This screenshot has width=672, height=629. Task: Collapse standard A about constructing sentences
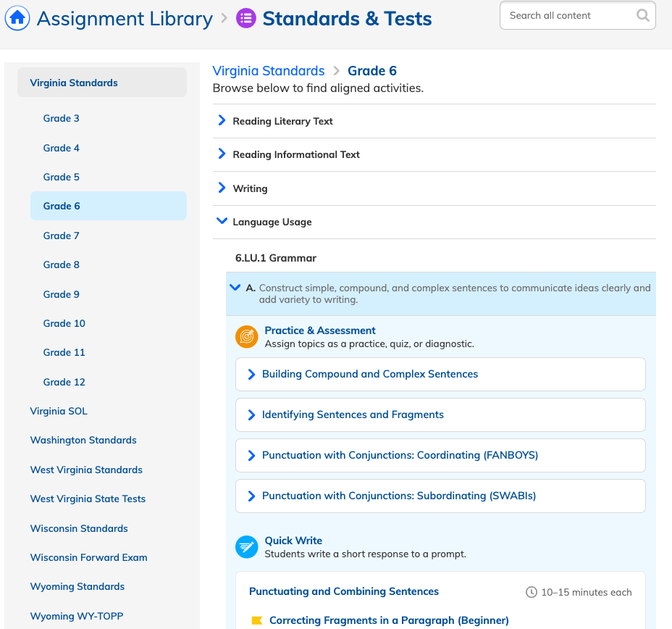click(x=235, y=287)
